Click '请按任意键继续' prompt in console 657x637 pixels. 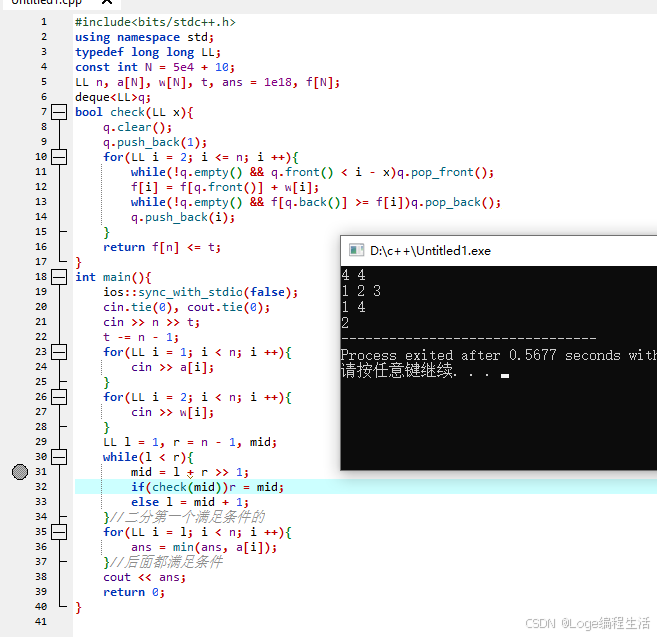point(396,371)
